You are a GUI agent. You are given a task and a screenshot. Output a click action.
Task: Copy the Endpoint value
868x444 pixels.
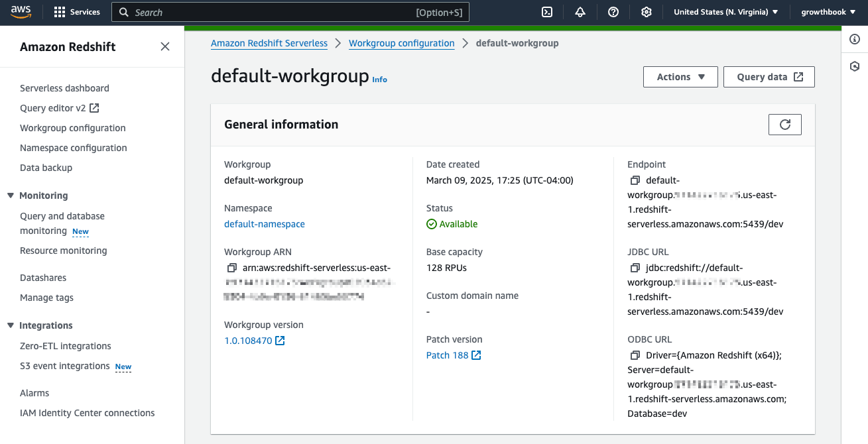(635, 180)
